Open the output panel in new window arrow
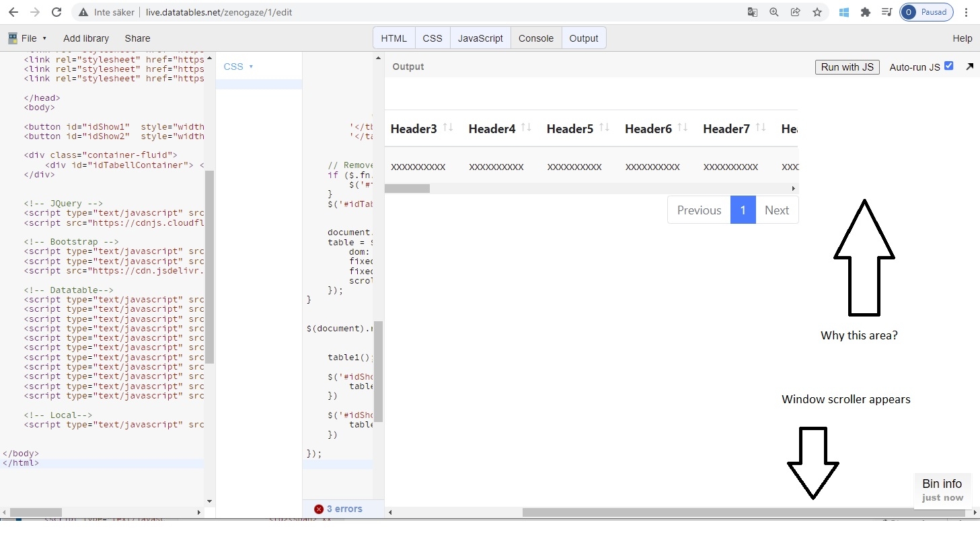Screen dimensions: 980x543 (x=969, y=67)
